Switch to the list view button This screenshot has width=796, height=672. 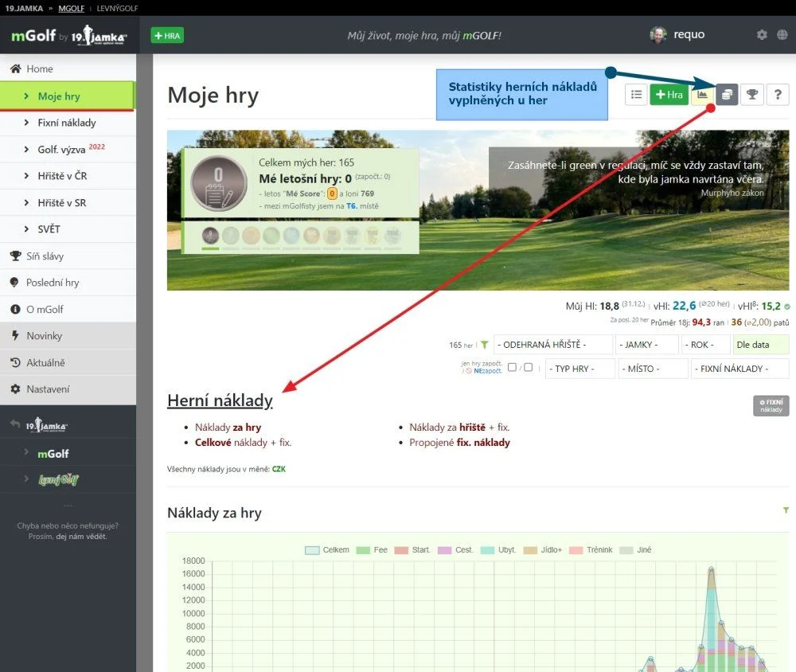point(636,95)
